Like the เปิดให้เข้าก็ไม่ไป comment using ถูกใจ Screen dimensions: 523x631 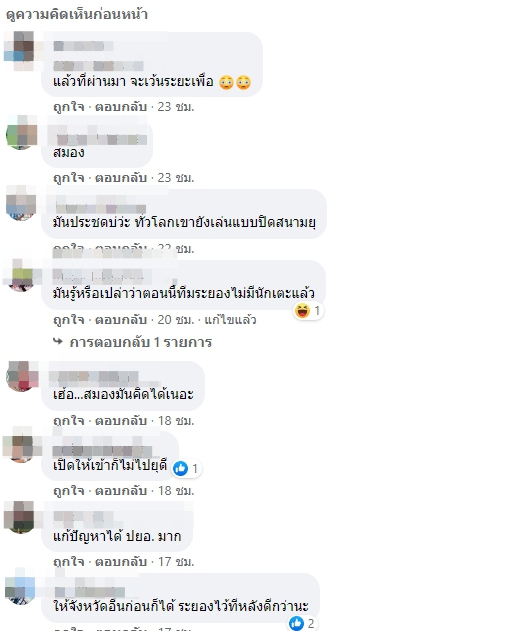[x=69, y=491]
